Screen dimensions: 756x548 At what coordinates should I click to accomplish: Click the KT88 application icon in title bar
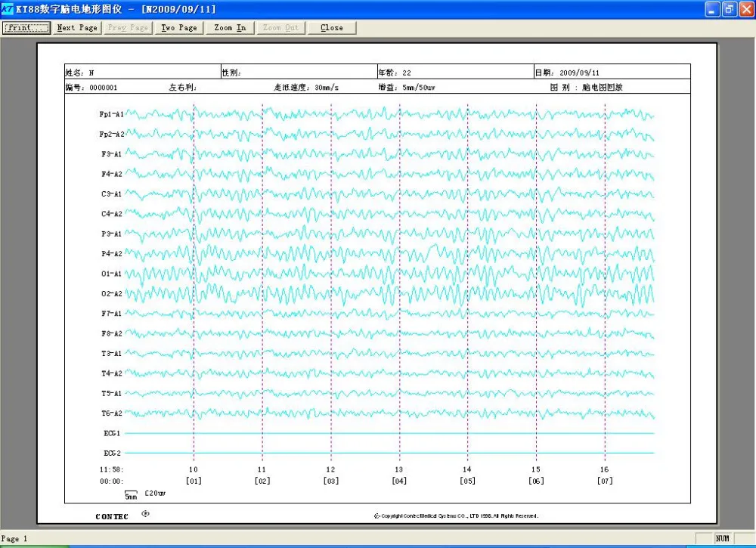coord(8,9)
